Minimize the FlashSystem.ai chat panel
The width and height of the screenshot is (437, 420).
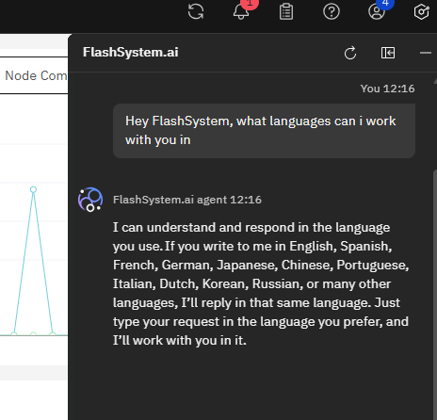click(x=426, y=53)
